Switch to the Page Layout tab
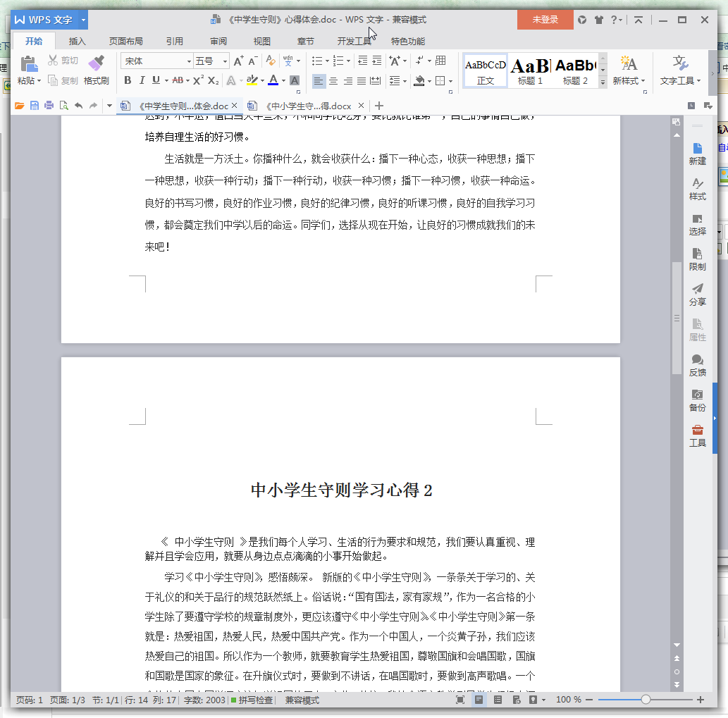The height and width of the screenshot is (718, 728). (x=126, y=42)
